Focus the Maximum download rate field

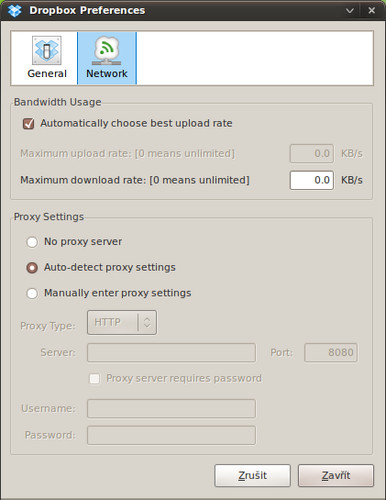312,180
